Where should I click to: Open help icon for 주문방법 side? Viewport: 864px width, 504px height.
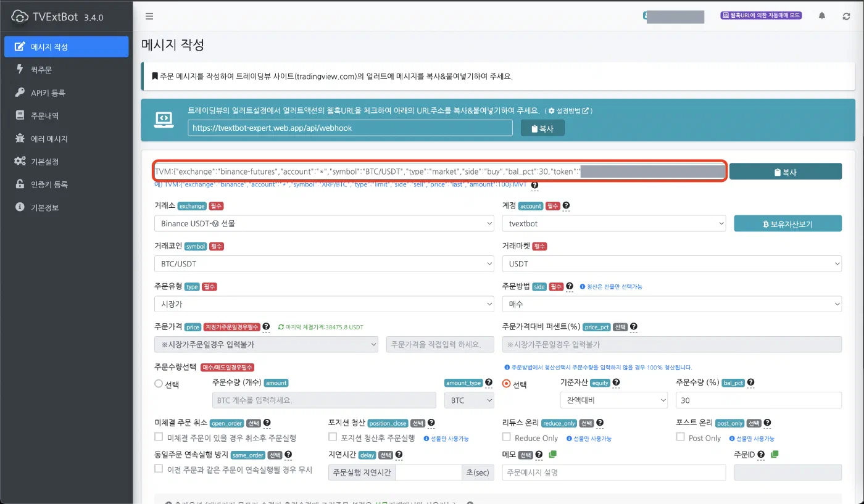click(x=570, y=286)
